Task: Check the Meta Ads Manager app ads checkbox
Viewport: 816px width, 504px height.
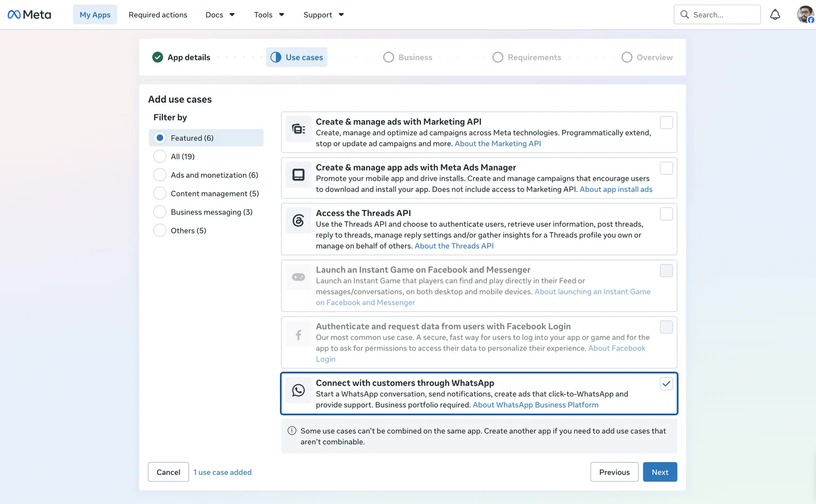Action: [x=666, y=168]
